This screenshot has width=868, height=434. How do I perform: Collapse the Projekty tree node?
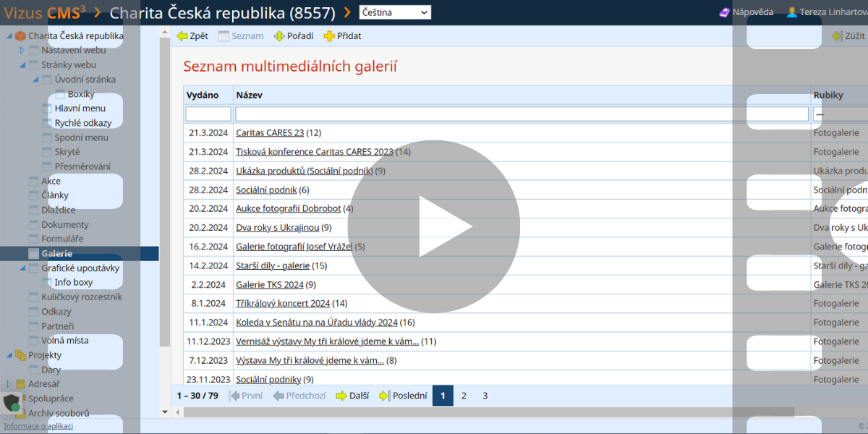click(x=9, y=355)
